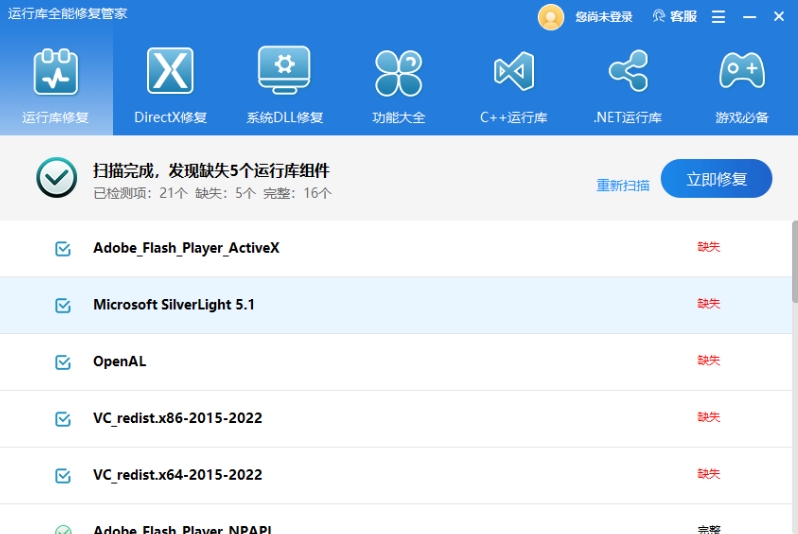The image size is (798, 534).
Task: Uncheck Adobe_Flash_Player_ActiveX checkbox
Action: point(63,248)
